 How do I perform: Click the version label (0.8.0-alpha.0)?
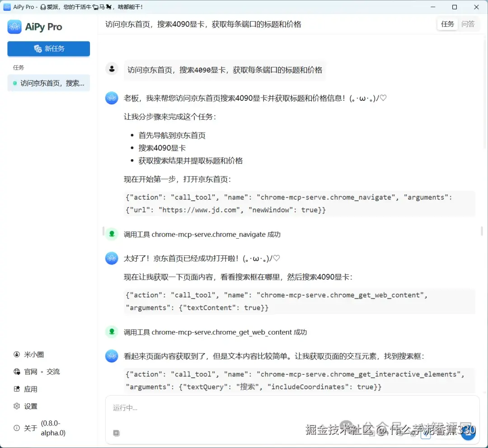(x=53, y=428)
